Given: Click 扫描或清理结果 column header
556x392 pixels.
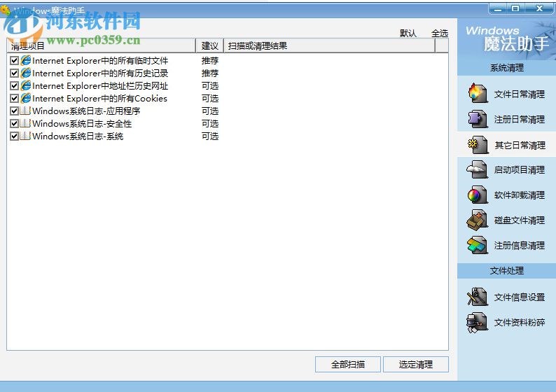Looking at the screenshot, I should [x=329, y=45].
